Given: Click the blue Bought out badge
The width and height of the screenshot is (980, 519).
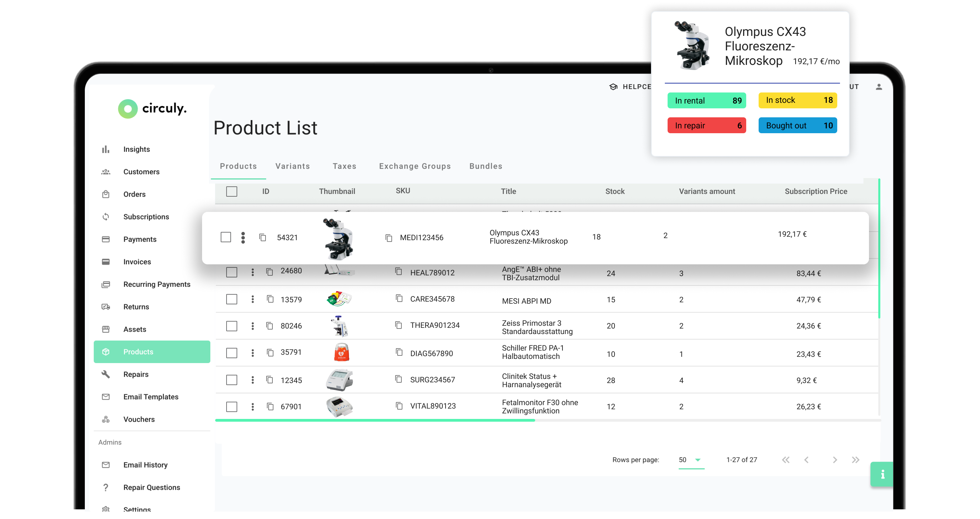Looking at the screenshot, I should pyautogui.click(x=797, y=125).
